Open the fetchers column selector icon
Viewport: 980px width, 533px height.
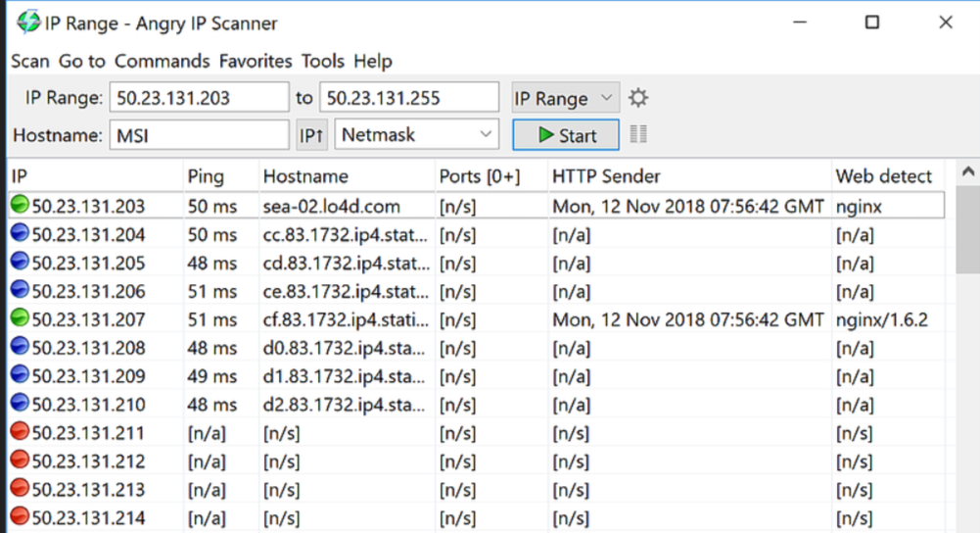click(x=638, y=134)
